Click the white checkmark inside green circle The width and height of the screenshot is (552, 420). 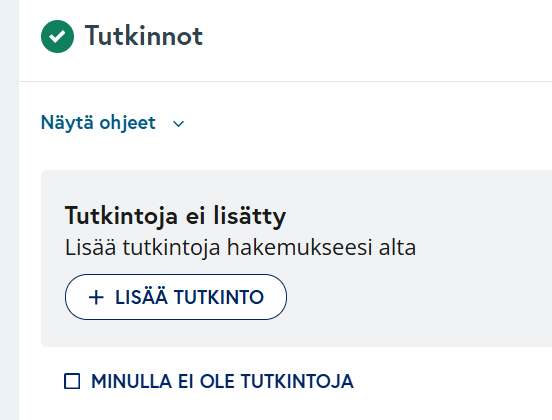(x=57, y=37)
